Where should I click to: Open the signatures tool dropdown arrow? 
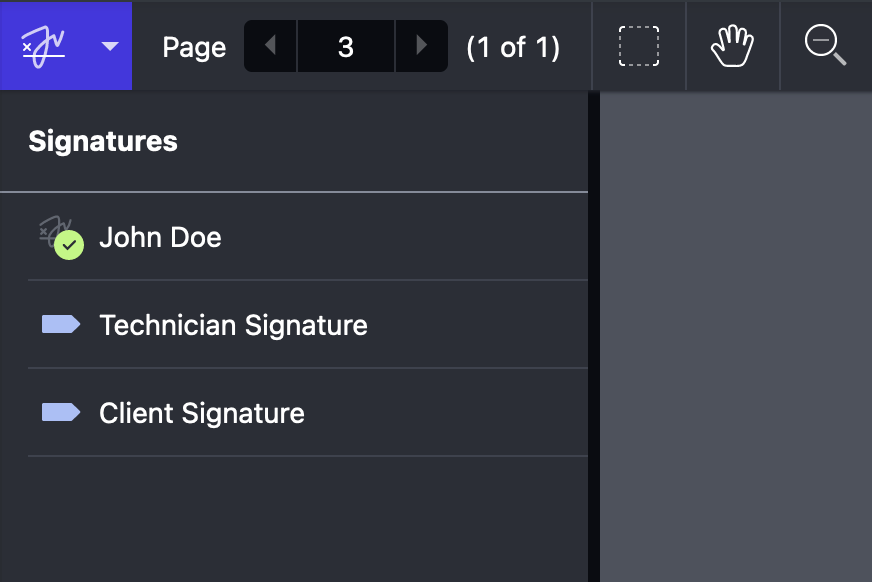point(110,46)
